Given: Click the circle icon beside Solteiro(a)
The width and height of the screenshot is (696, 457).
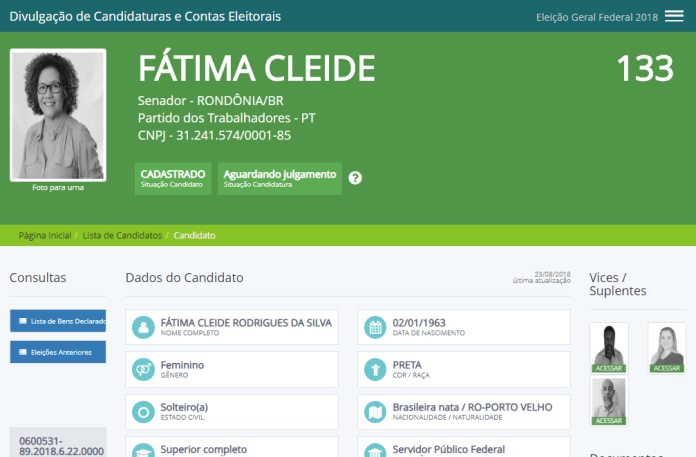Looking at the screenshot, I should click(142, 411).
